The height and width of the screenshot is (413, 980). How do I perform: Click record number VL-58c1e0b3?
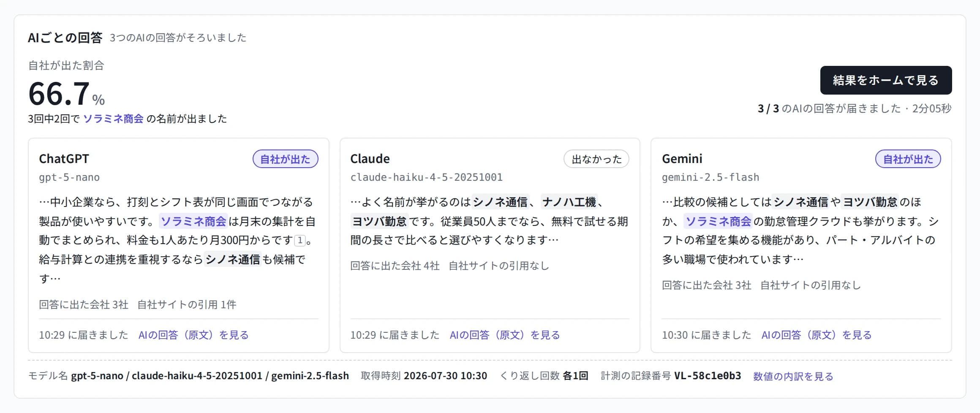[708, 376]
